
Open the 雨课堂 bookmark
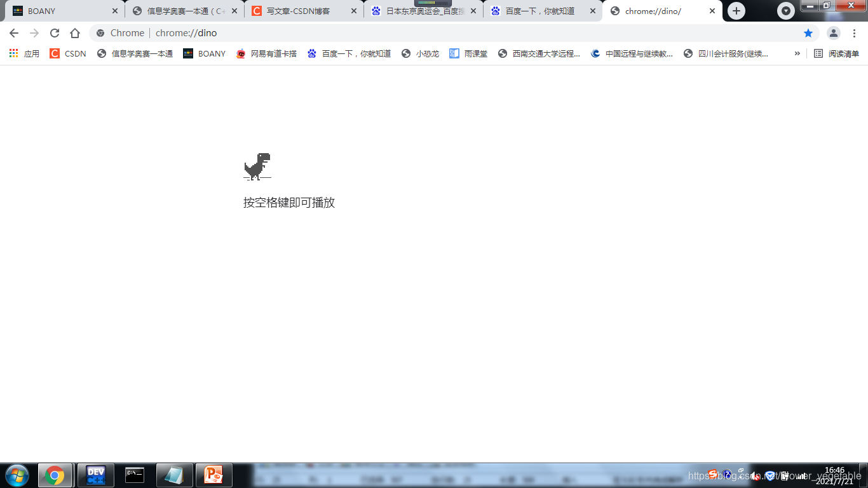[x=468, y=53]
